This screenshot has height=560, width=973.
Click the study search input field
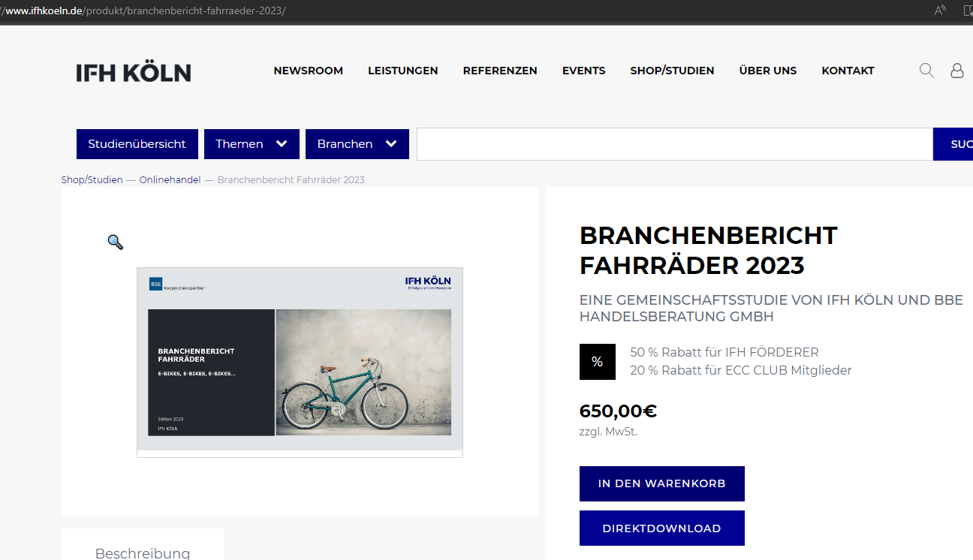click(675, 144)
